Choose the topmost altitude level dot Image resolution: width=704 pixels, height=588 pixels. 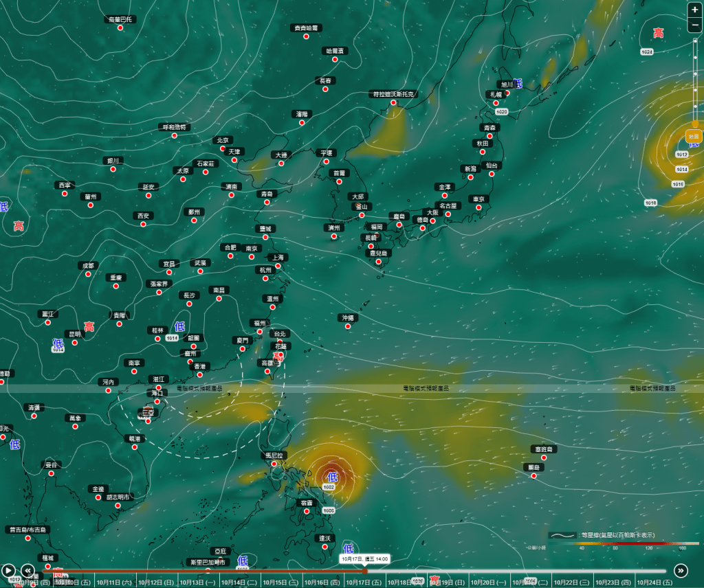[x=695, y=42]
